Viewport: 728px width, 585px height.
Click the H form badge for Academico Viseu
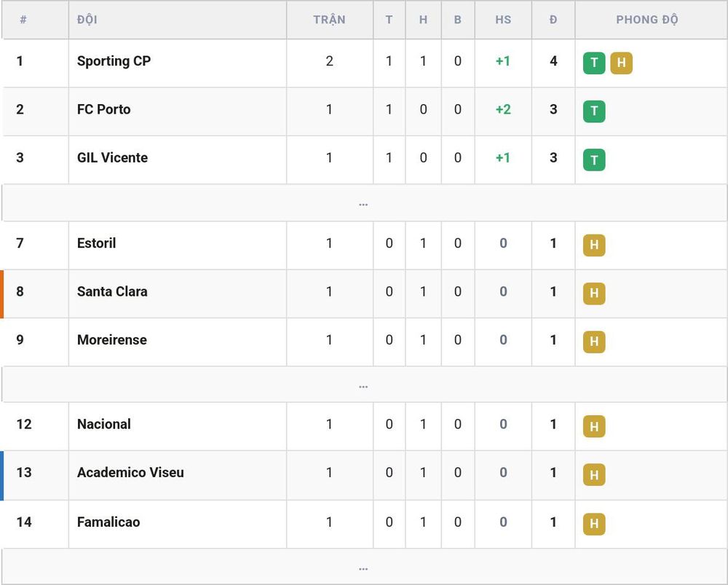[x=594, y=474]
